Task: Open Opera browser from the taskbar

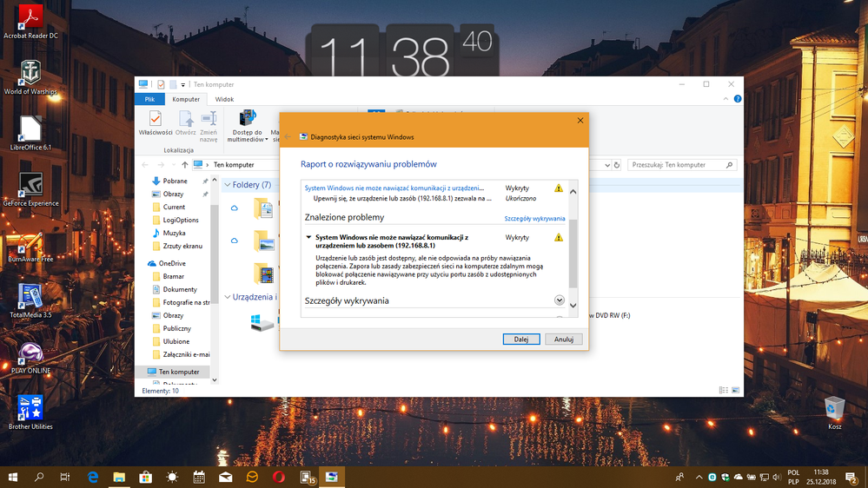Action: [278, 477]
